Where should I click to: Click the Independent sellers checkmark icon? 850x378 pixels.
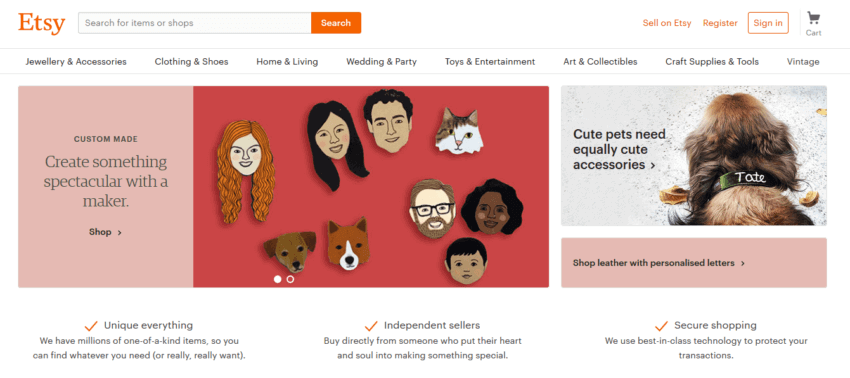(371, 326)
